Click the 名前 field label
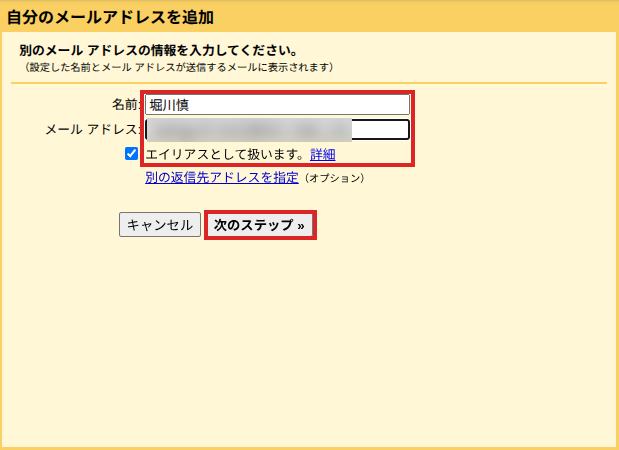 [x=126, y=105]
